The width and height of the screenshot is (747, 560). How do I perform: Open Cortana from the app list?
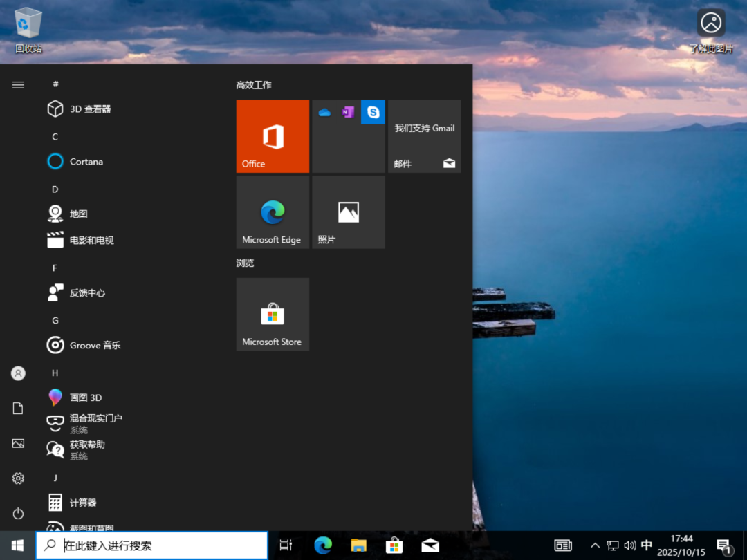[86, 162]
